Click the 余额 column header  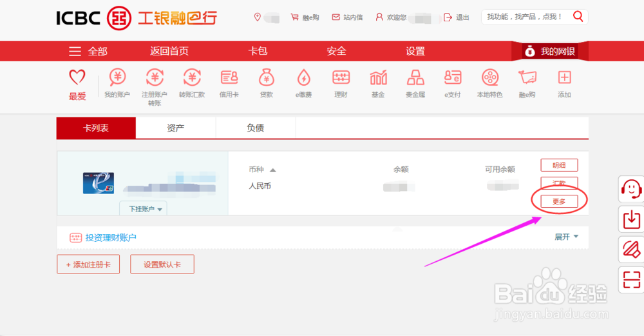tap(401, 170)
